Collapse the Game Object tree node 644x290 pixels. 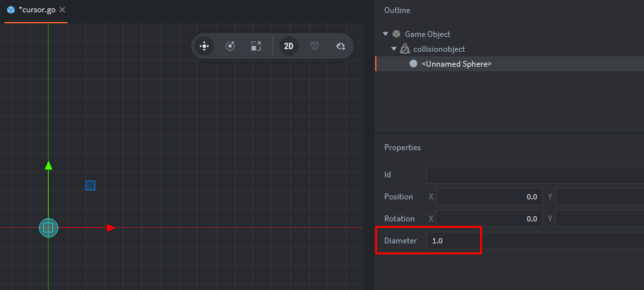(386, 34)
